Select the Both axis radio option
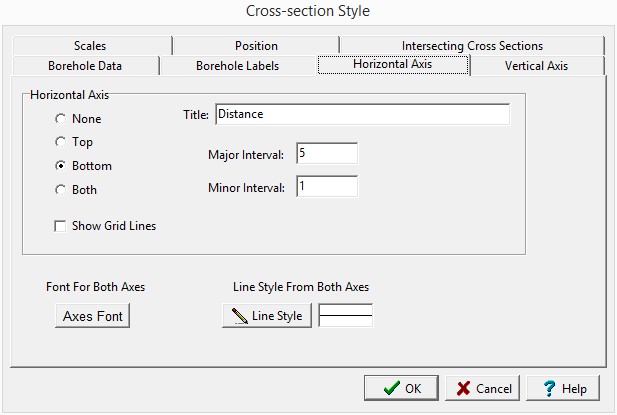This screenshot has height=415, width=617. click(61, 189)
